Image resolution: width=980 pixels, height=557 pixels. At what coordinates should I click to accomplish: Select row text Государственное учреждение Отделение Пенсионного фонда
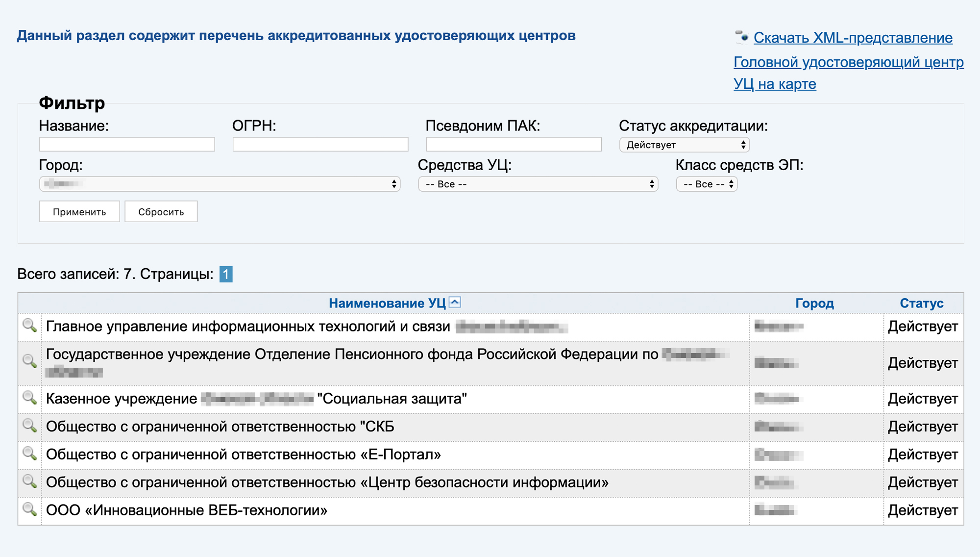(352, 354)
